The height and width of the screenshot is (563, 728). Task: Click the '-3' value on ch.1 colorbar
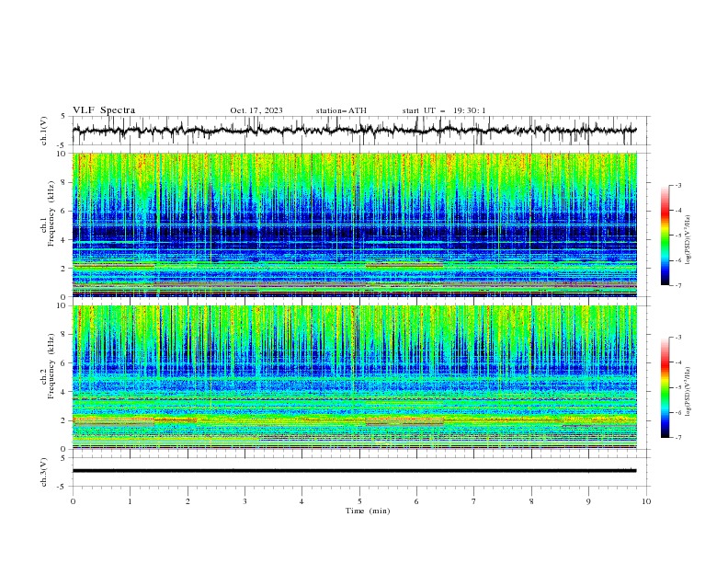coord(677,185)
